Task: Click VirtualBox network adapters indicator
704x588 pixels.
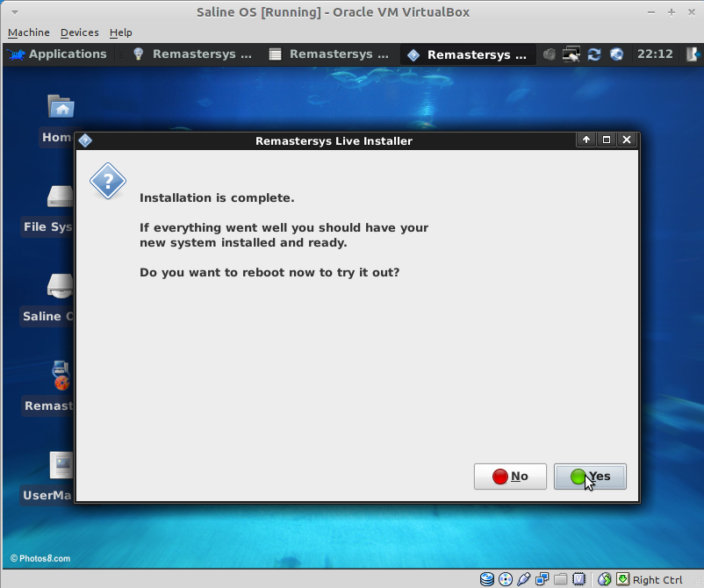Action: [x=542, y=579]
